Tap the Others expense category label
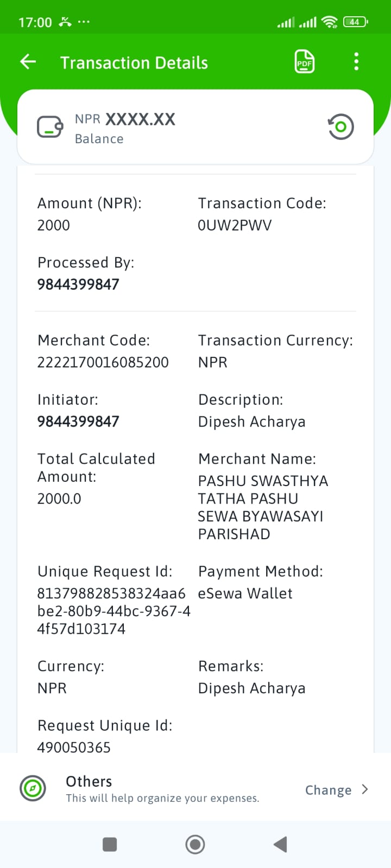This screenshot has width=391, height=868. click(x=89, y=781)
